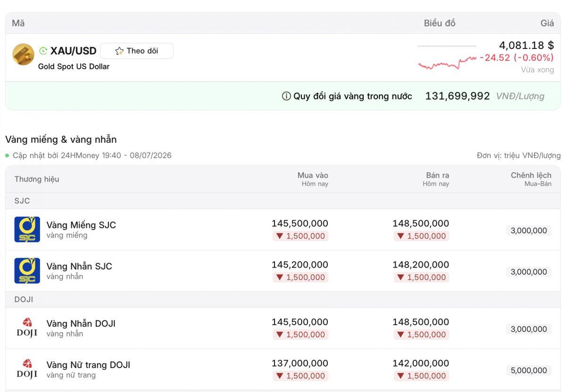Click the DOJI group section header
This screenshot has height=392, width=566.
(x=283, y=299)
